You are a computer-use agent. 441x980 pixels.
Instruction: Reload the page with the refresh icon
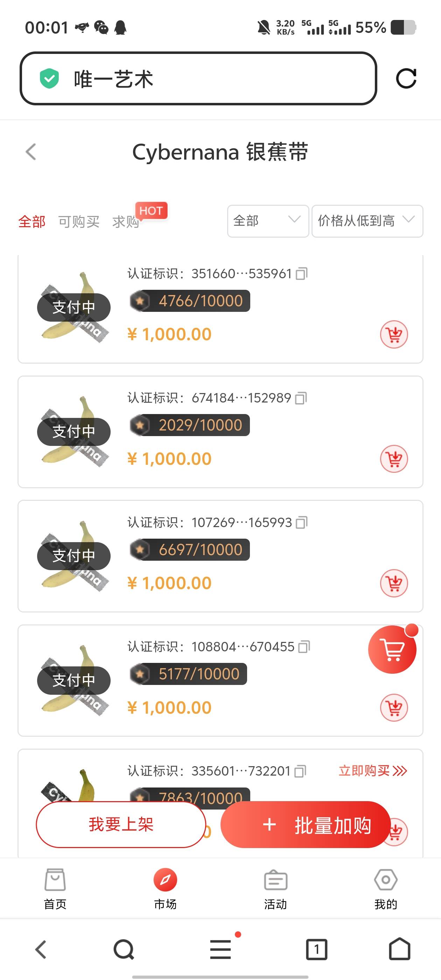pyautogui.click(x=406, y=79)
